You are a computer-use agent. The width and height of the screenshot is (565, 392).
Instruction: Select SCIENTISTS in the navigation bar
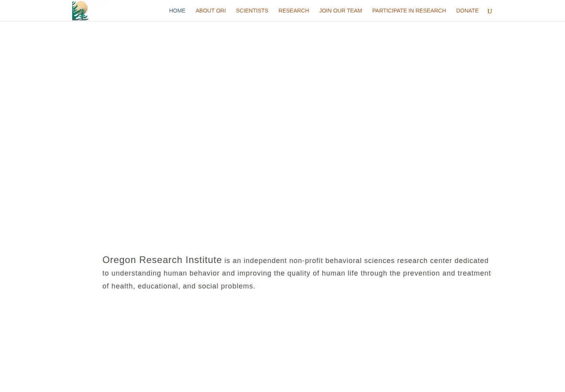[252, 11]
